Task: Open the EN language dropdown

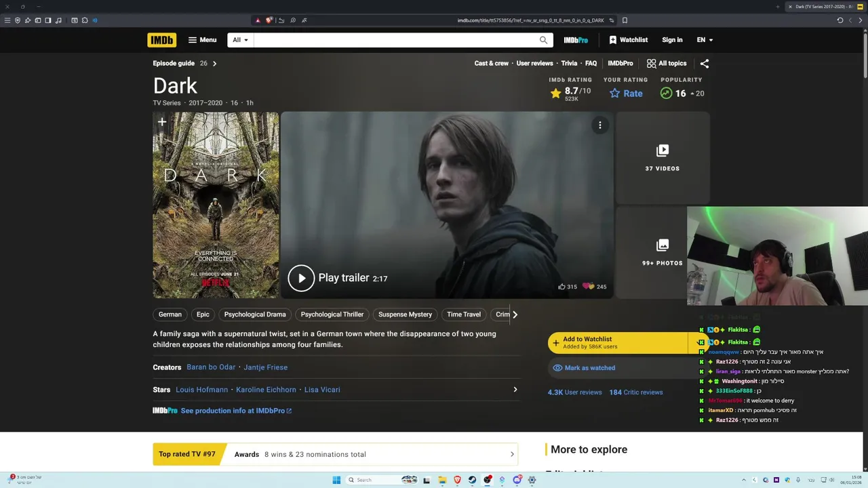Action: pyautogui.click(x=705, y=40)
